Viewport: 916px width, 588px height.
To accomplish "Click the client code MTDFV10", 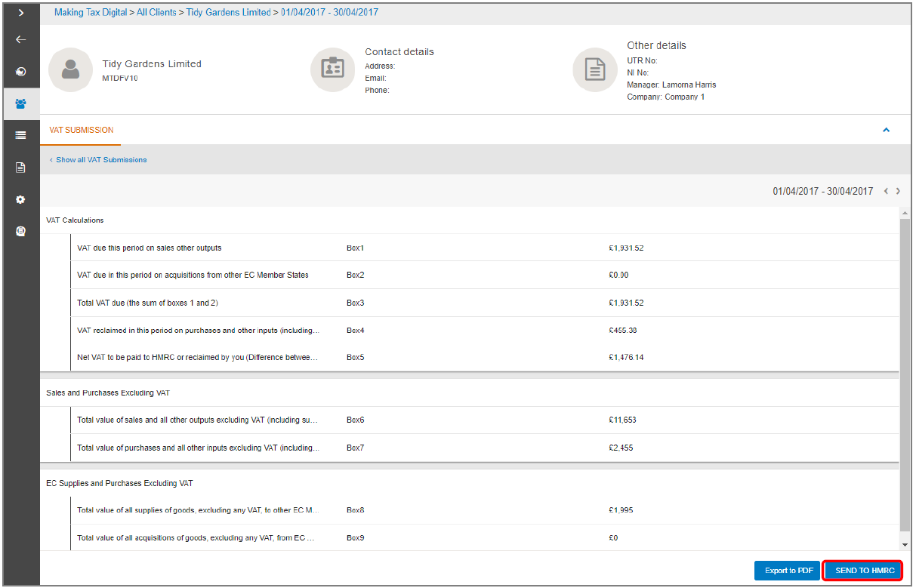I will 120,78.
